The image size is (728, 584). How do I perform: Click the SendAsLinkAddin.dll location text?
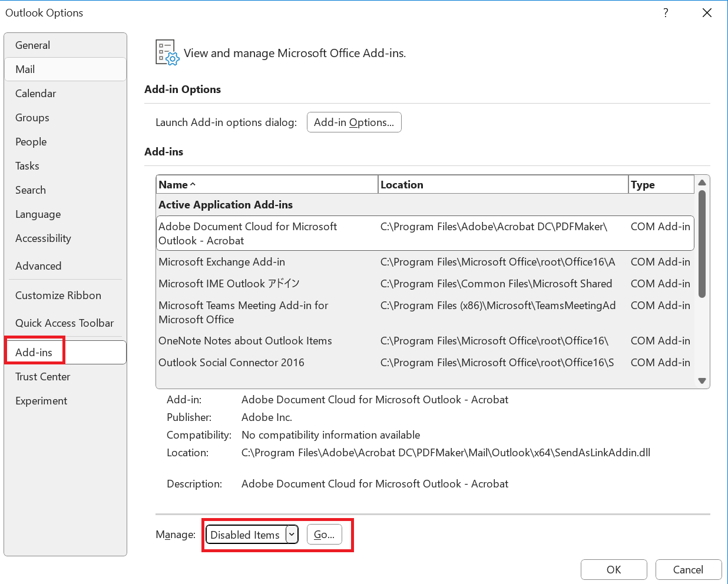coord(446,453)
